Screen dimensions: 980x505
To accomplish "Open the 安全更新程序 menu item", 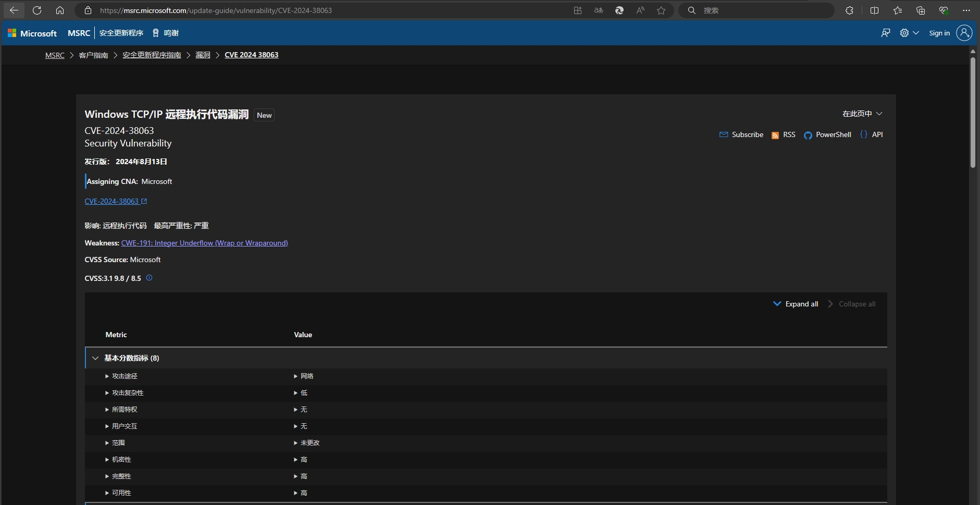I will (121, 33).
